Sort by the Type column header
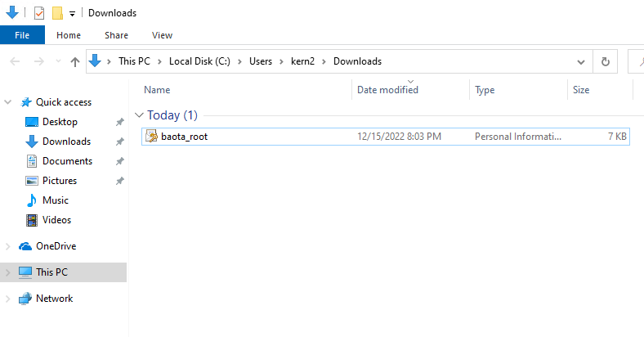The image size is (644, 337). click(x=485, y=90)
